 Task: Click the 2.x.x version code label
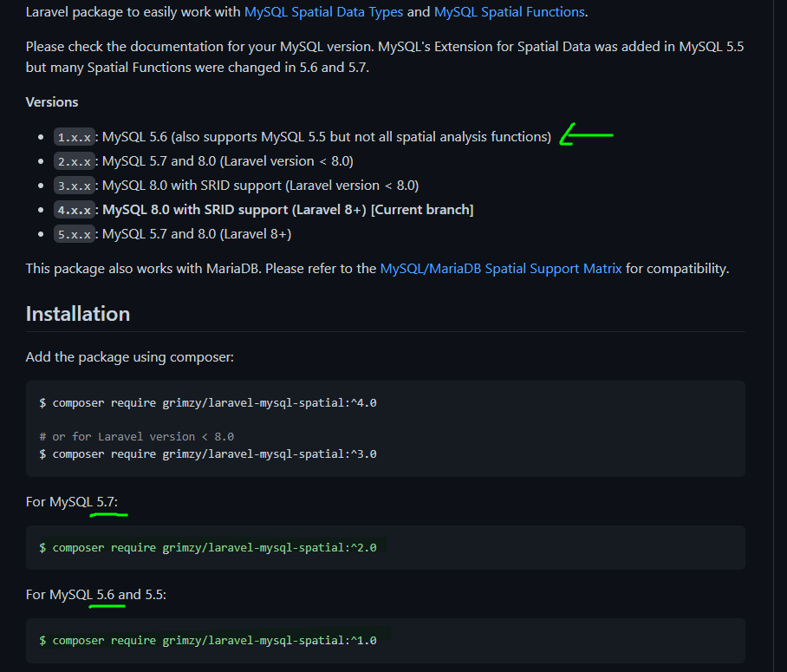[75, 161]
